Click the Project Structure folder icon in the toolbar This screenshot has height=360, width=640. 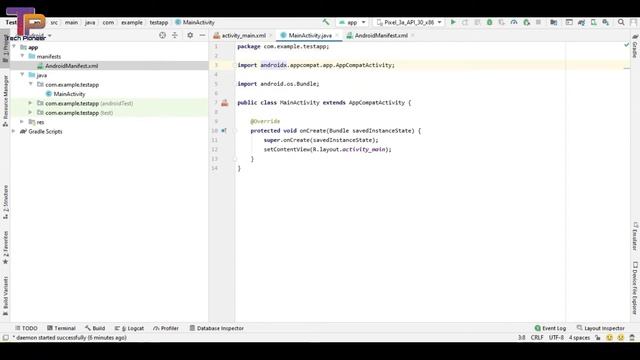pyautogui.click(x=553, y=22)
